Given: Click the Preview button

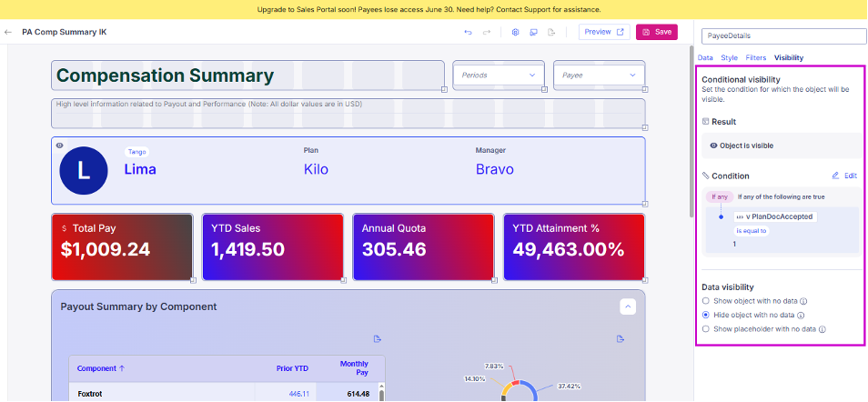Looking at the screenshot, I should click(x=604, y=32).
